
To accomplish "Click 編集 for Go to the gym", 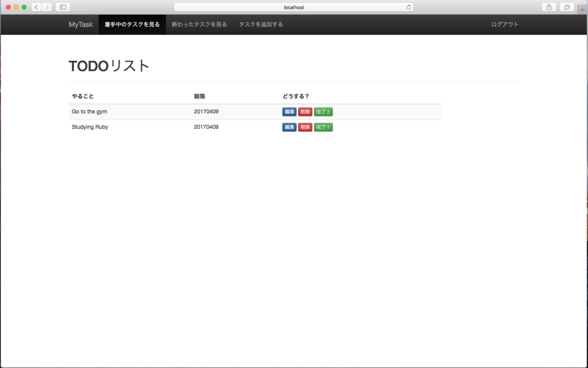I will pos(289,112).
